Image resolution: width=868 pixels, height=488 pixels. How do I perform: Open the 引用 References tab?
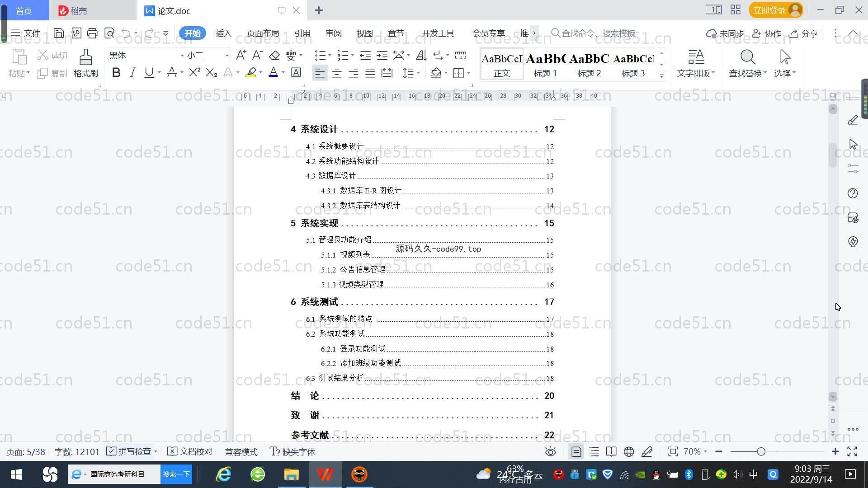click(x=302, y=33)
